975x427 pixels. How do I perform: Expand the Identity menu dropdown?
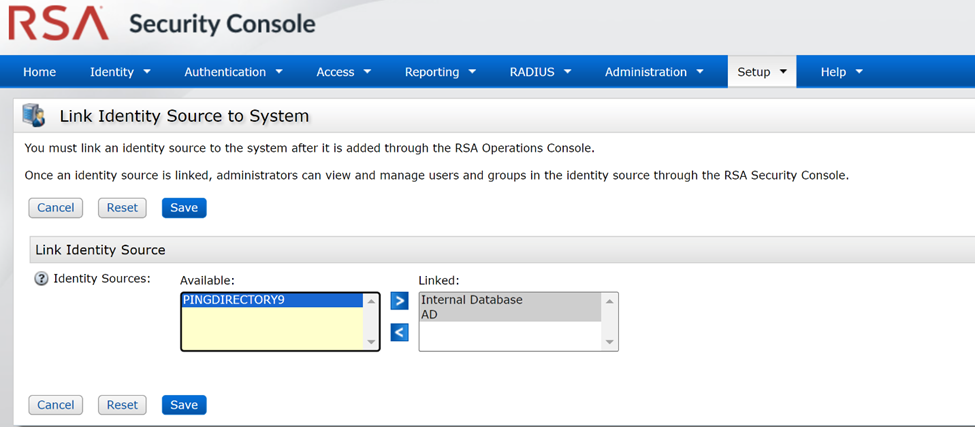(120, 72)
